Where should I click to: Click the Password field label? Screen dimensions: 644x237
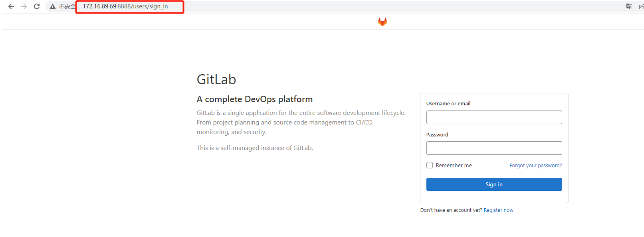pos(437,134)
